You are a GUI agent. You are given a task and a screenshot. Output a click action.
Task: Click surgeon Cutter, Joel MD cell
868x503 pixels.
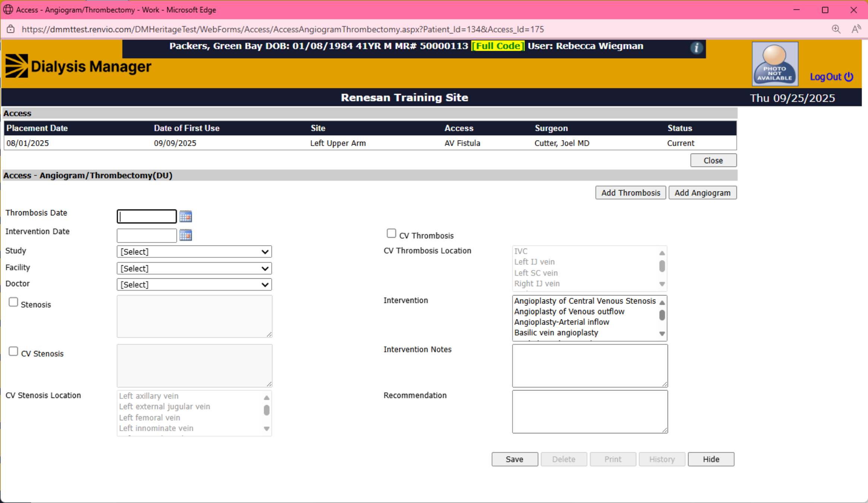tap(562, 143)
